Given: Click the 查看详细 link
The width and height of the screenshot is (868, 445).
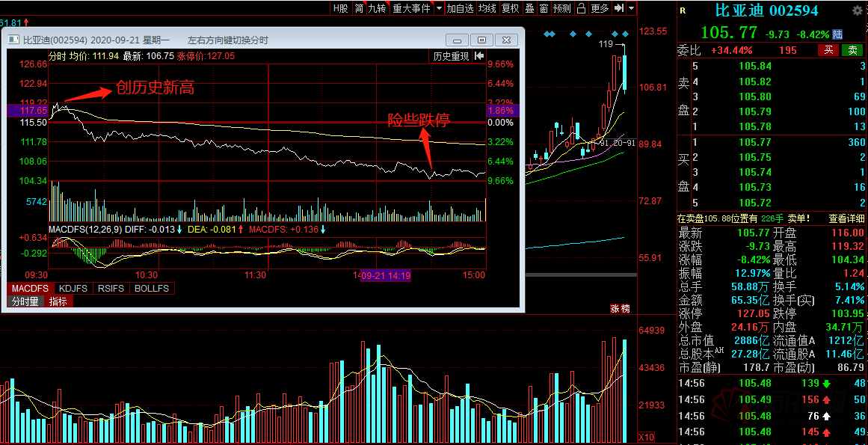Looking at the screenshot, I should tap(846, 218).
